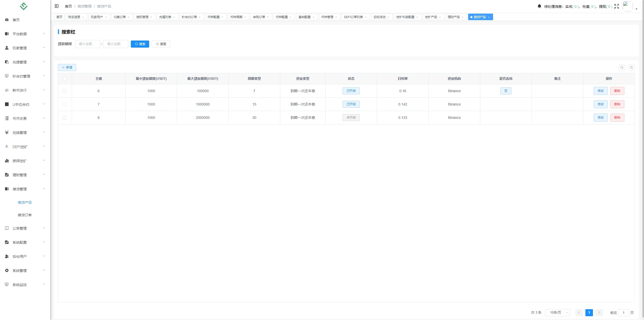The image size is (644, 320).
Task: Click the 系统管理 gear icon
Action: click(7, 270)
